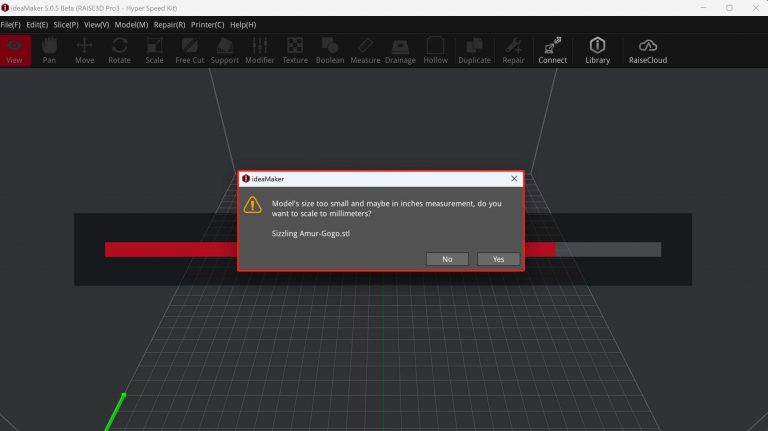
Task: Choose the Scale tool
Action: 154,50
